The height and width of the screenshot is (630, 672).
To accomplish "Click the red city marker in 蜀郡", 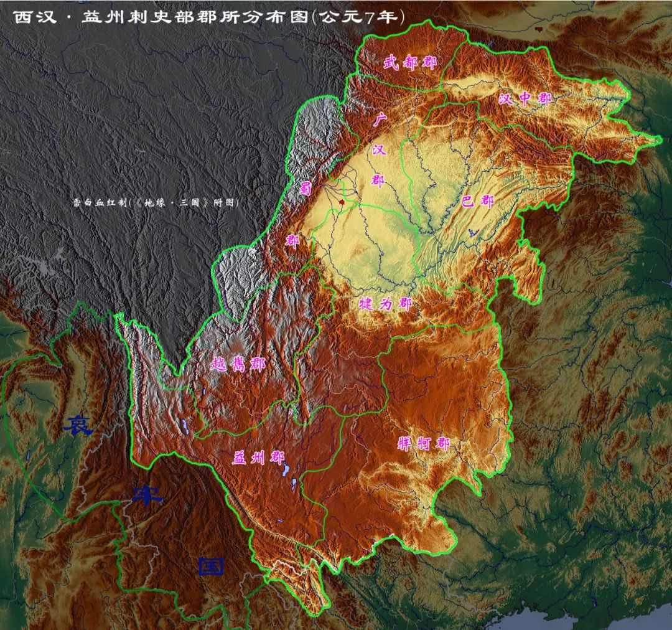I will pos(341,200).
